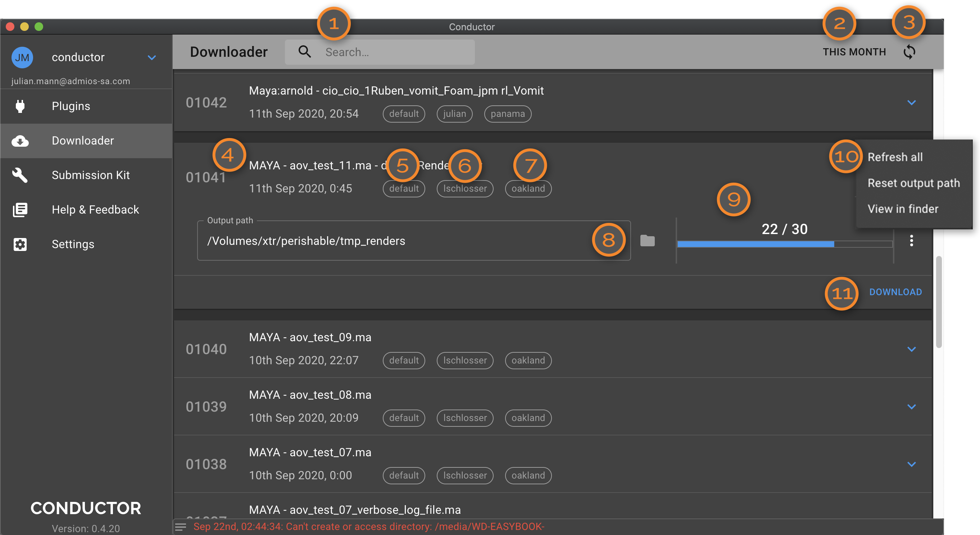Click the Output path text field

pos(413,241)
